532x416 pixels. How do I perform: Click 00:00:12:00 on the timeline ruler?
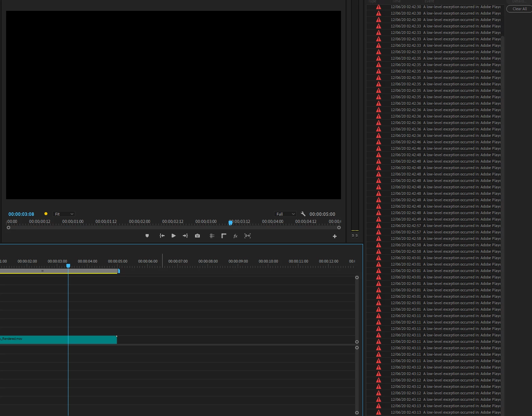tap(328, 261)
